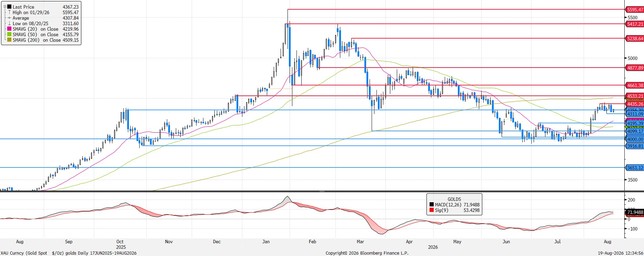Click the green SMAVG (50) swatch
This screenshot has width=644, height=256.
[9, 34]
